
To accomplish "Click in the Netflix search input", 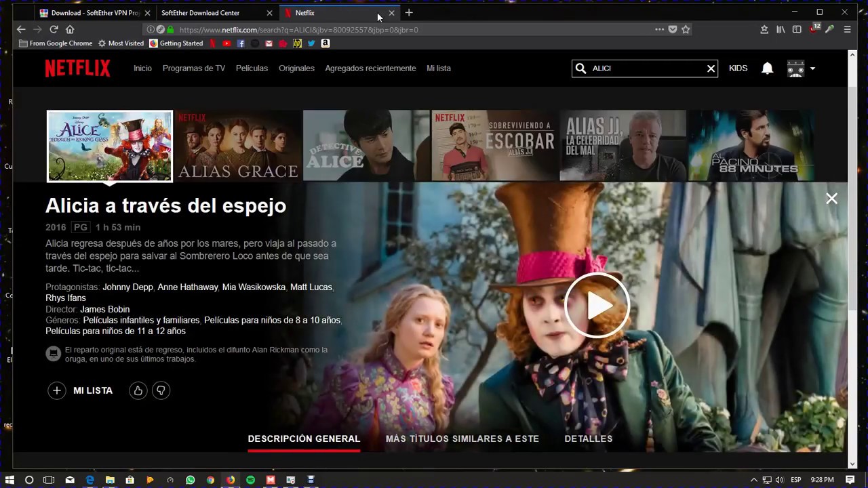I will (644, 68).
